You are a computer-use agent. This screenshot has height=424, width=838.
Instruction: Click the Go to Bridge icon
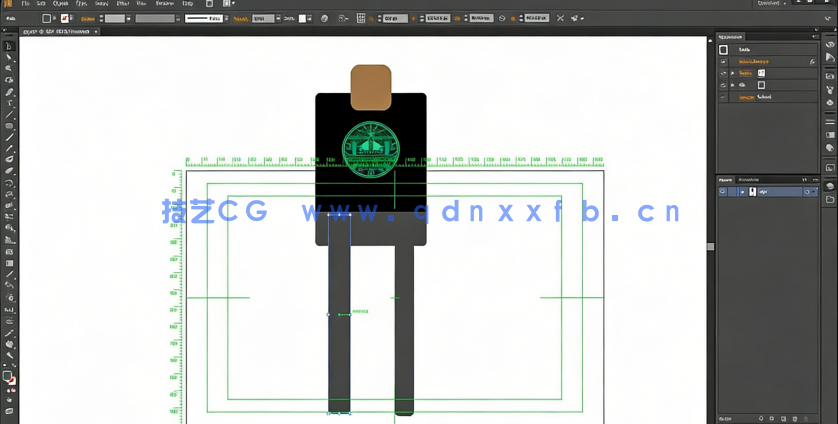(x=210, y=3)
